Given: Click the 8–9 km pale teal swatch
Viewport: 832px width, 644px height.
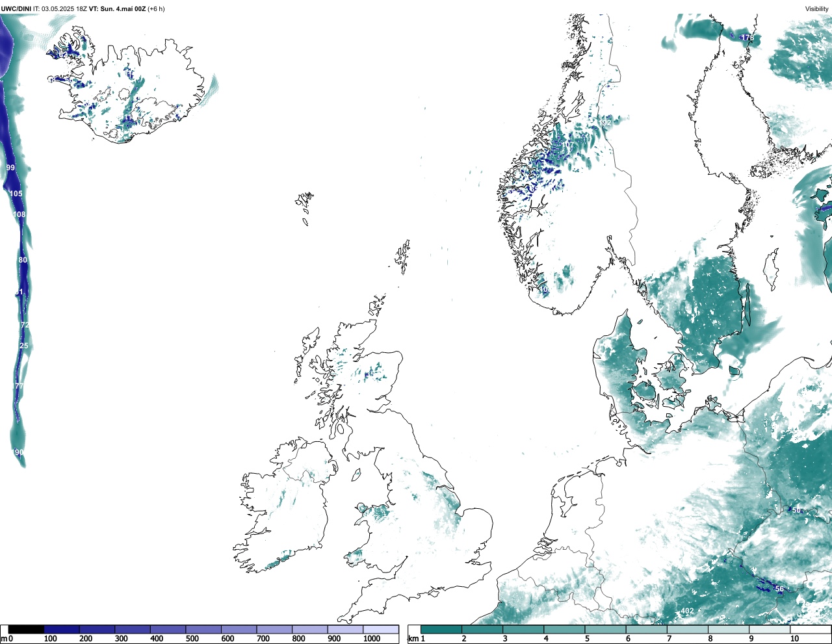Looking at the screenshot, I should tap(728, 629).
